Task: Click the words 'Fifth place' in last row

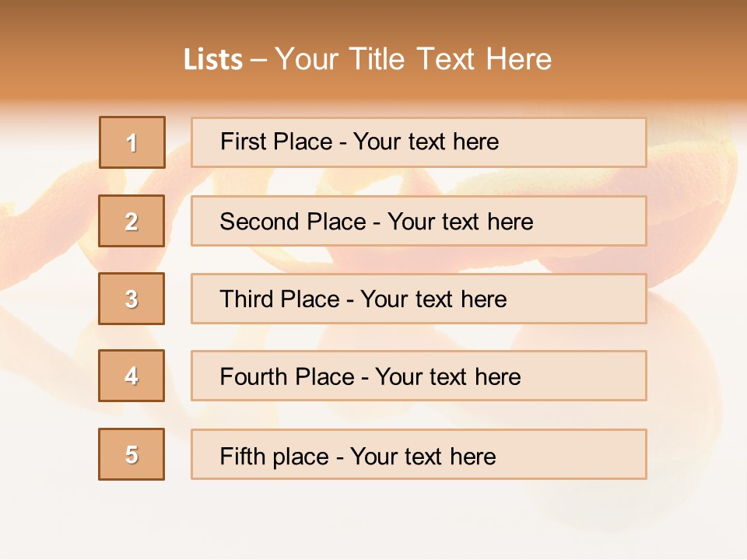Action: click(274, 456)
